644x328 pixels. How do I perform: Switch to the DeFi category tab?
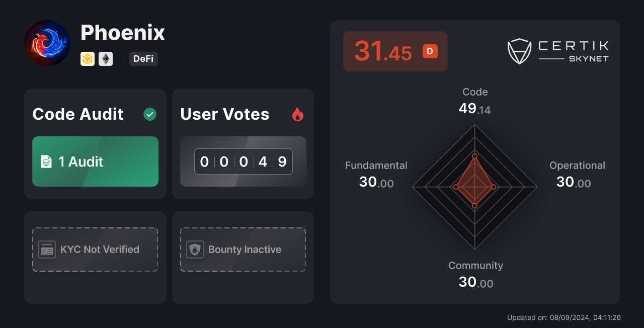pyautogui.click(x=143, y=59)
